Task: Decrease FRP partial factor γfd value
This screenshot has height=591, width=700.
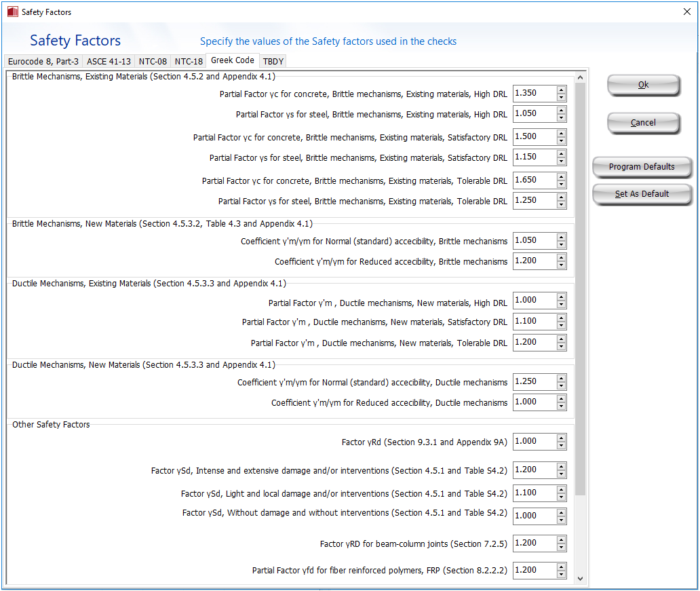Action: pyautogui.click(x=562, y=574)
